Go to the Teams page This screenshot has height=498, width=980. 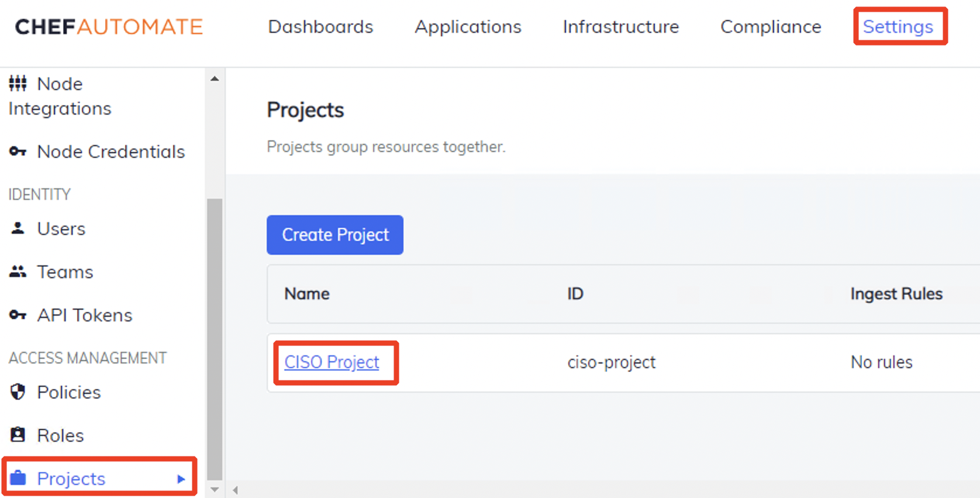[x=65, y=272]
